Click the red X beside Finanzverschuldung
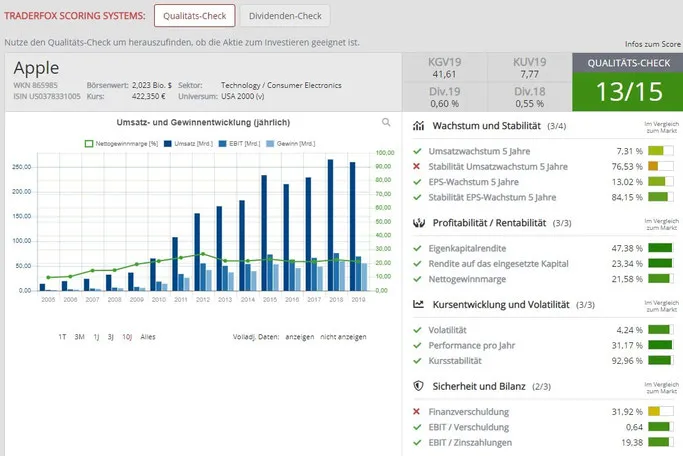 tap(416, 412)
